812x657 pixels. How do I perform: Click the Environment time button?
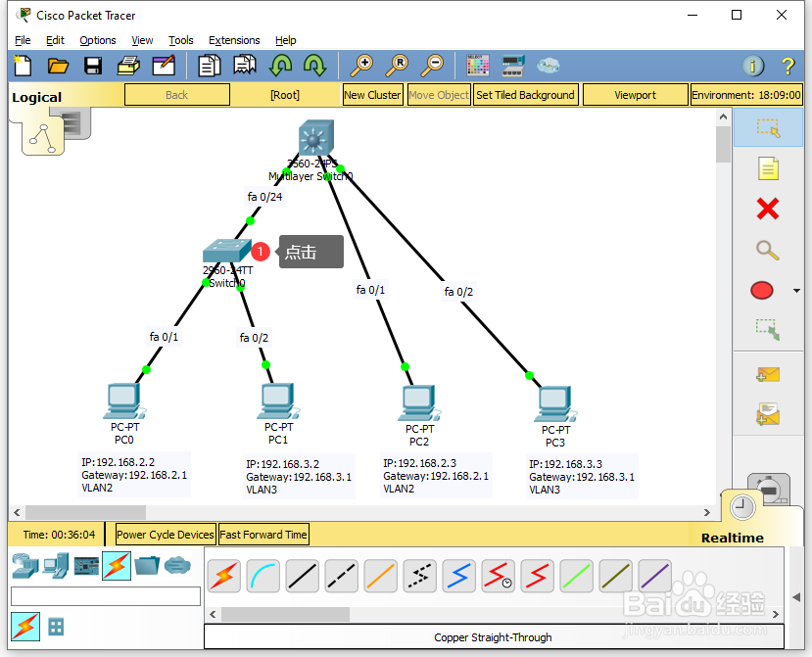(x=746, y=95)
